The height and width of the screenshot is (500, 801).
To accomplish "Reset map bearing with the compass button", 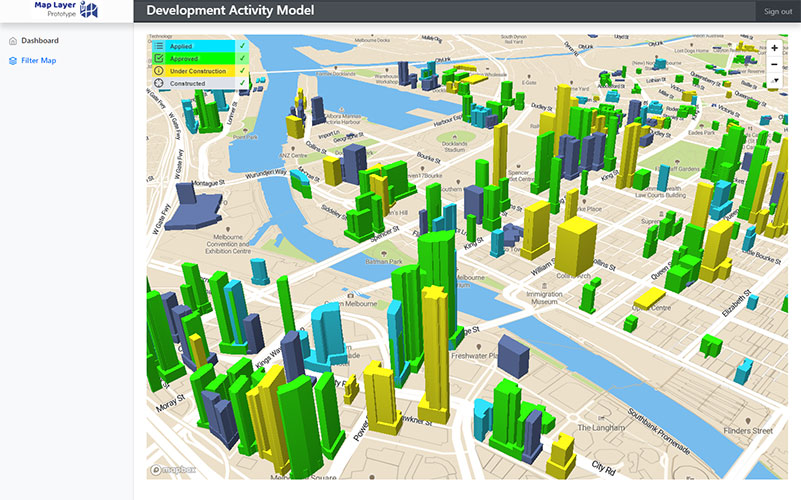I will (774, 80).
